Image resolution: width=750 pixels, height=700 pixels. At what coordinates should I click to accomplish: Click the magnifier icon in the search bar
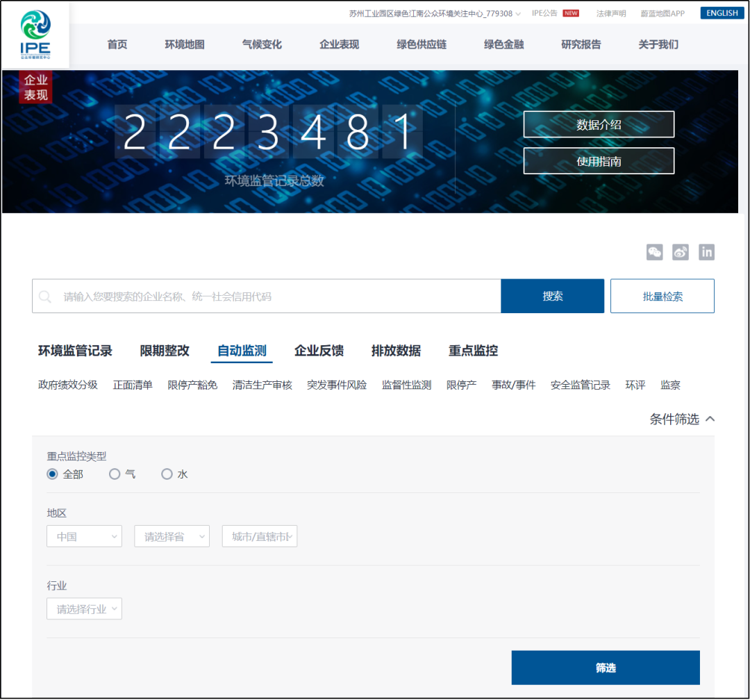[44, 296]
